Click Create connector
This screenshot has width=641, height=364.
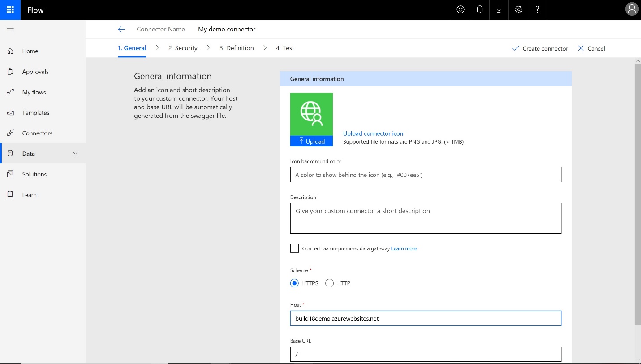pyautogui.click(x=540, y=48)
